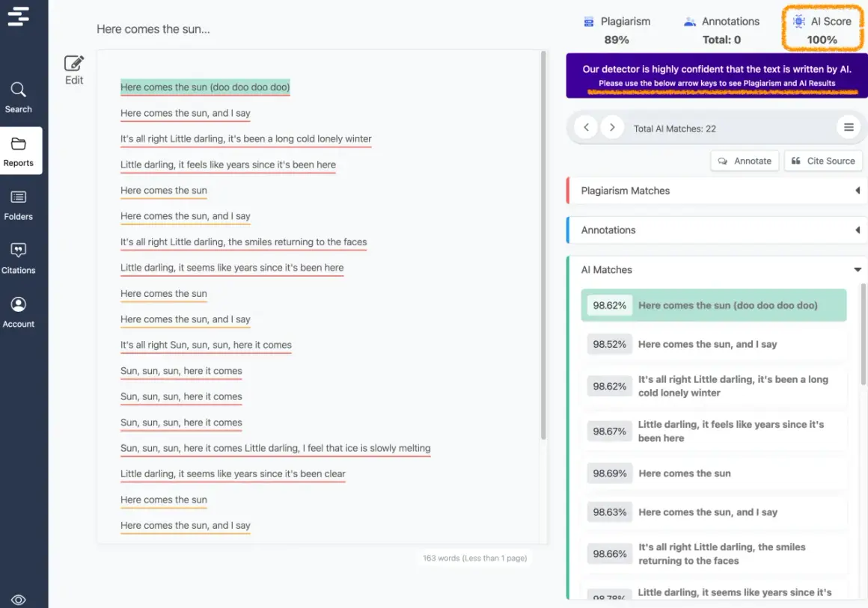Select 'feels like years' match at 98.67%

click(x=714, y=432)
